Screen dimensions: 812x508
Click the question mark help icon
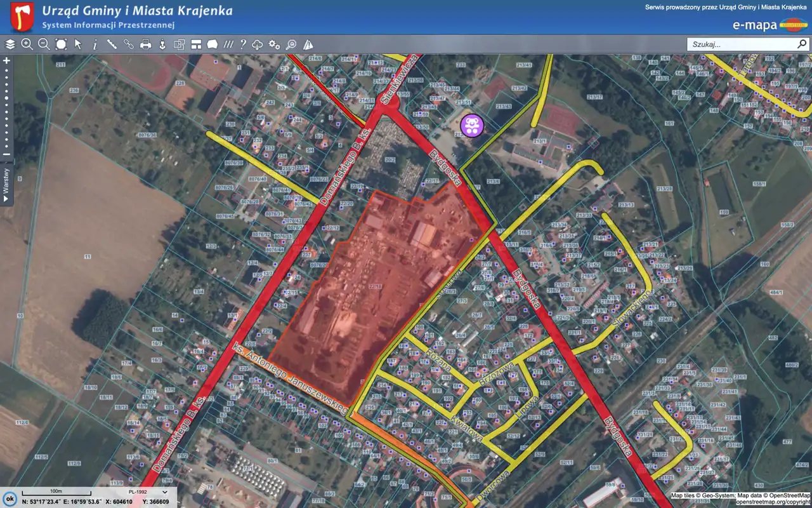point(242,44)
